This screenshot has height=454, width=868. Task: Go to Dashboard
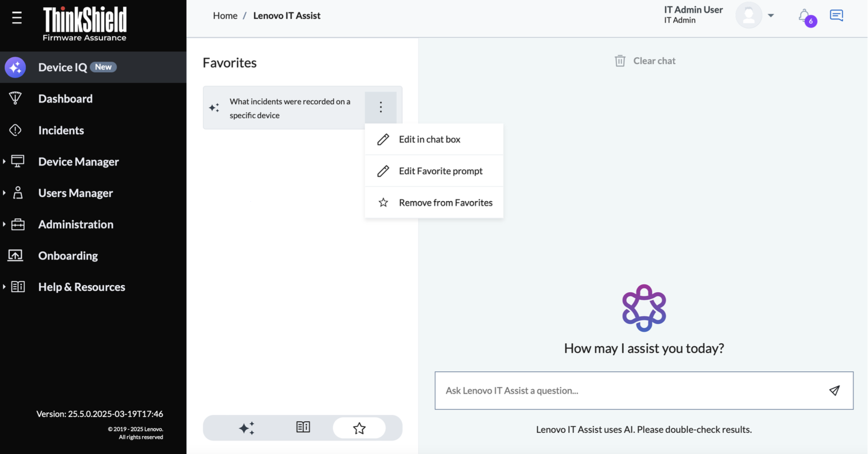coord(65,99)
